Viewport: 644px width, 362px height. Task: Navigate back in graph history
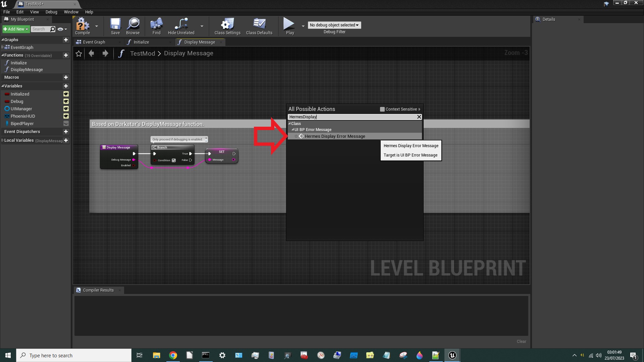coord(91,53)
